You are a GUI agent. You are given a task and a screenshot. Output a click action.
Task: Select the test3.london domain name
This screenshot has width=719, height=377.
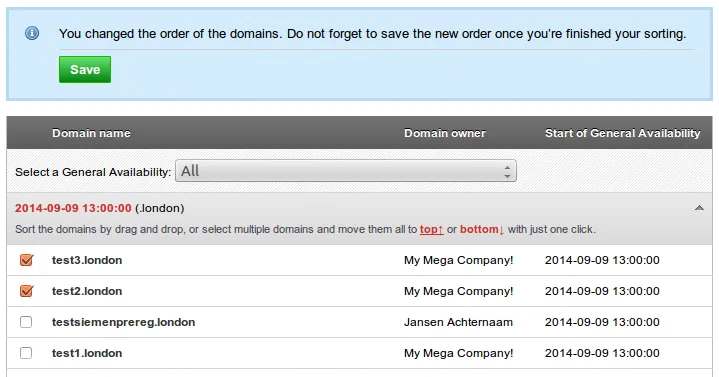[87, 260]
